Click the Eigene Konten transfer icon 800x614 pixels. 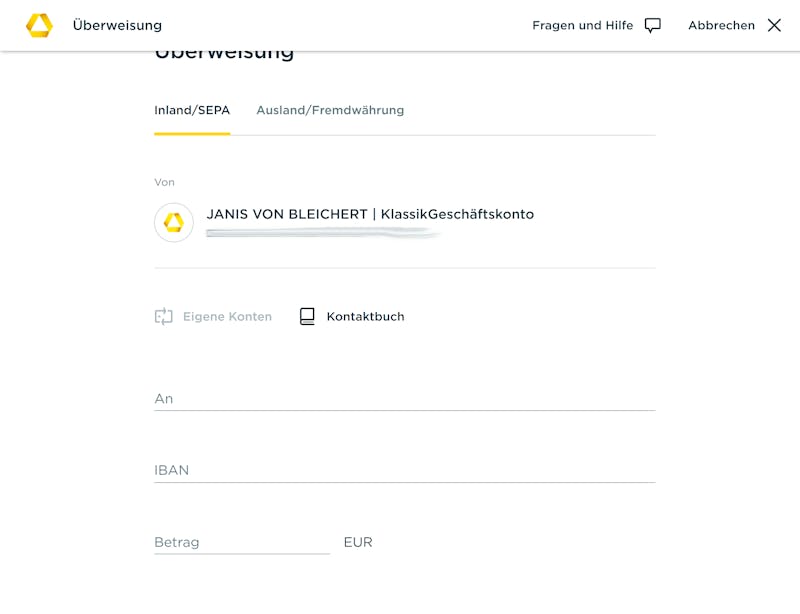(x=163, y=316)
